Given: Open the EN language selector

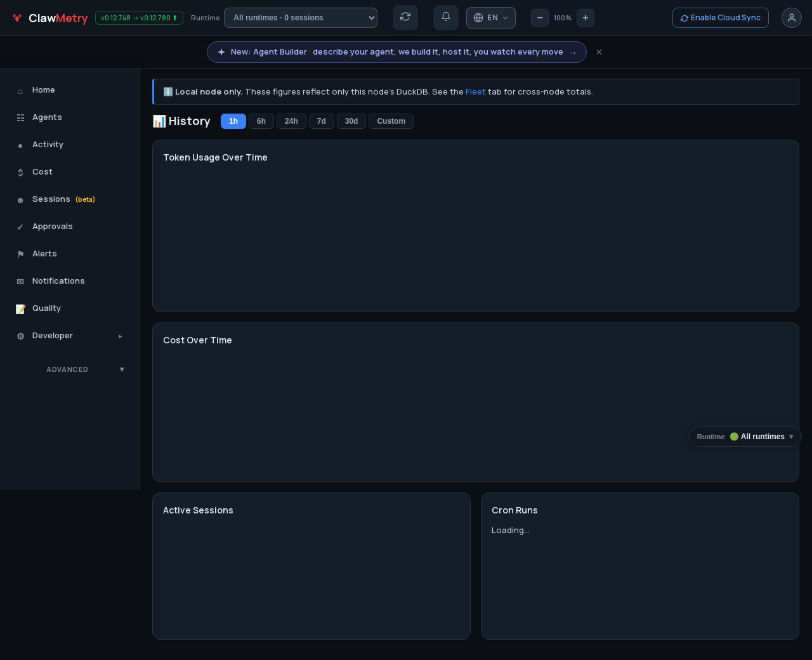Looking at the screenshot, I should [491, 18].
